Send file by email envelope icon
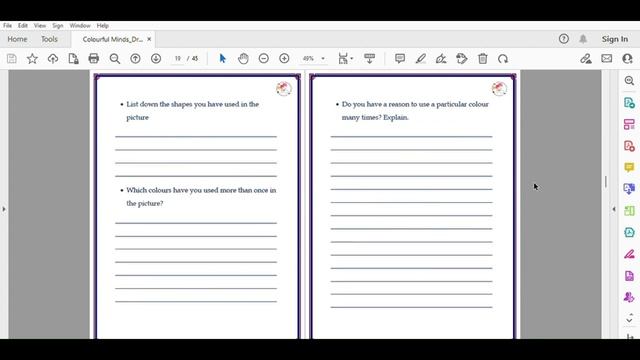This screenshot has width=640, height=360. (607, 59)
